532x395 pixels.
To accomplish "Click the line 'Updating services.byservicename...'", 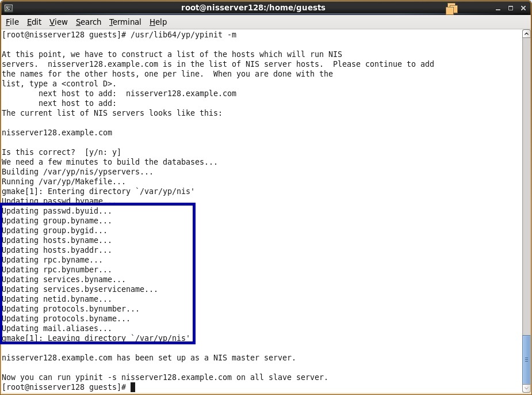I will click(x=80, y=290).
